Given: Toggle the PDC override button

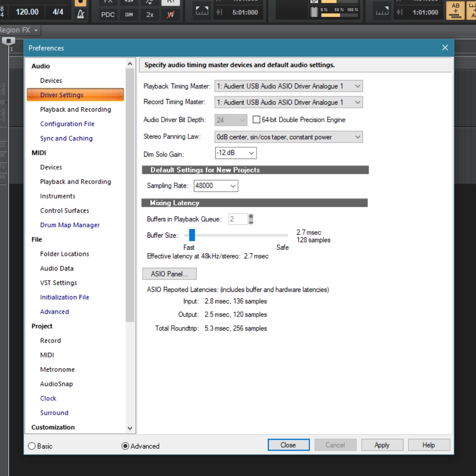Looking at the screenshot, I should [x=108, y=14].
